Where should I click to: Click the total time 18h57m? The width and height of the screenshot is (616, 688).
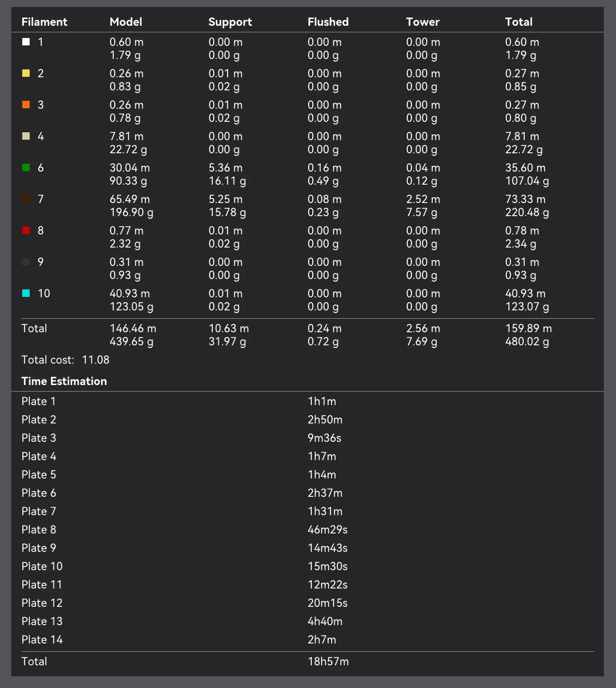click(328, 661)
